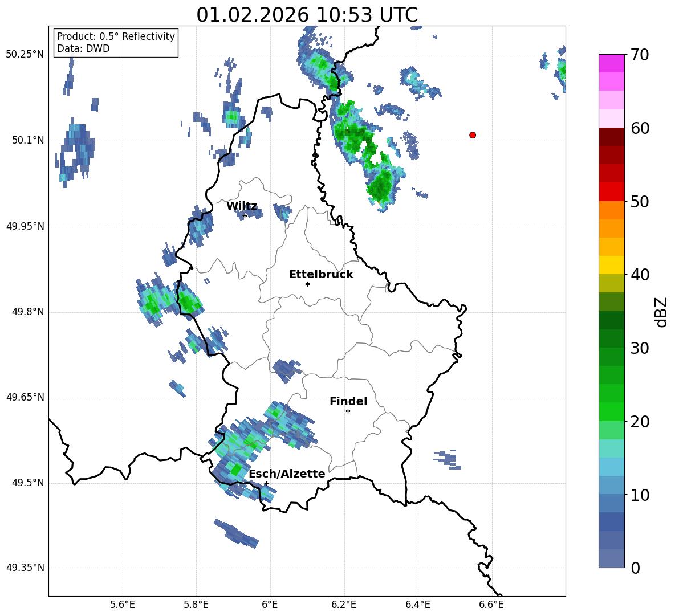Click the Ettelbruck city label

pos(321,275)
